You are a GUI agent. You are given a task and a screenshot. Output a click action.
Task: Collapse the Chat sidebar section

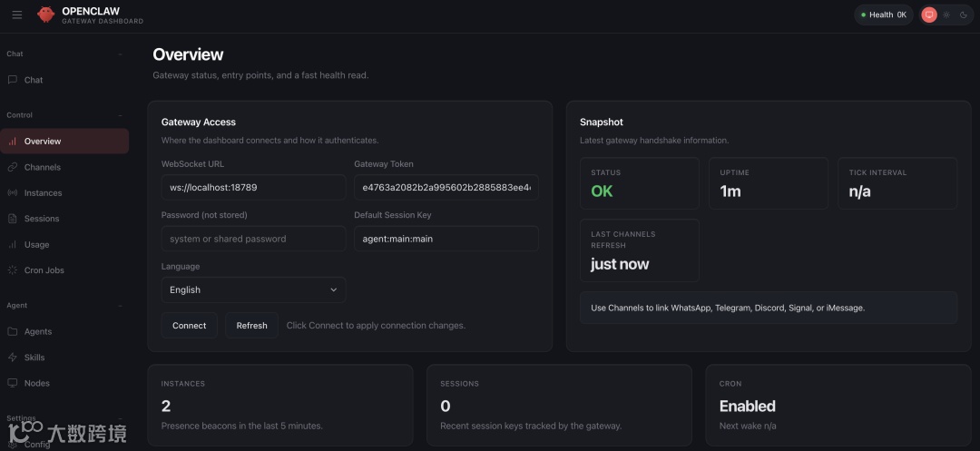(x=120, y=54)
